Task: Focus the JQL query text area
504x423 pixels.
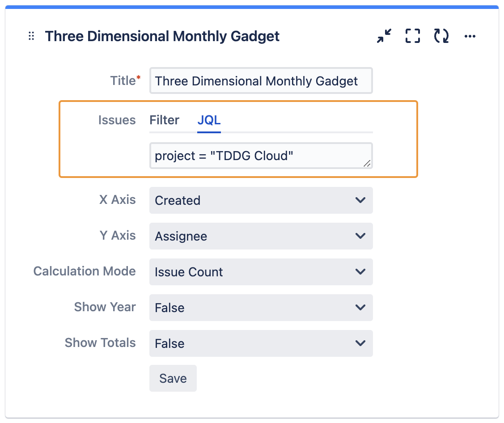Action: [x=255, y=156]
